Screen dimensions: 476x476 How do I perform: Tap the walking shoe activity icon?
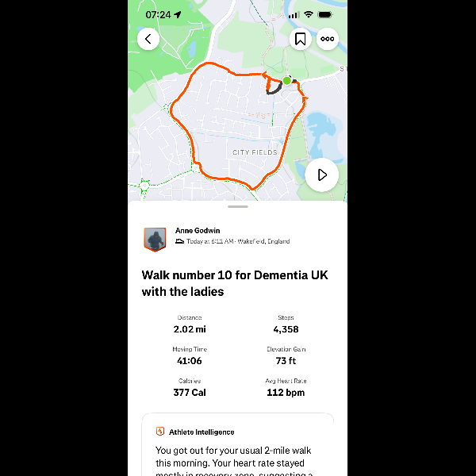tap(180, 241)
